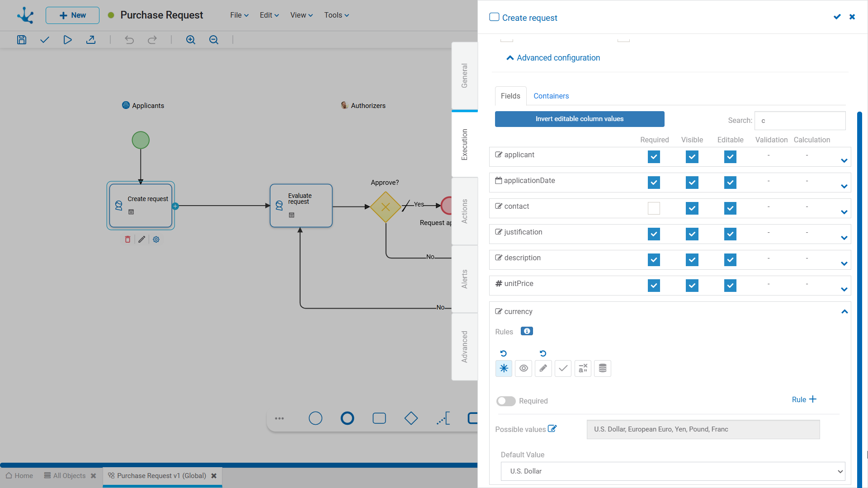
Task: Expand the applicant field row
Action: pos(844,160)
